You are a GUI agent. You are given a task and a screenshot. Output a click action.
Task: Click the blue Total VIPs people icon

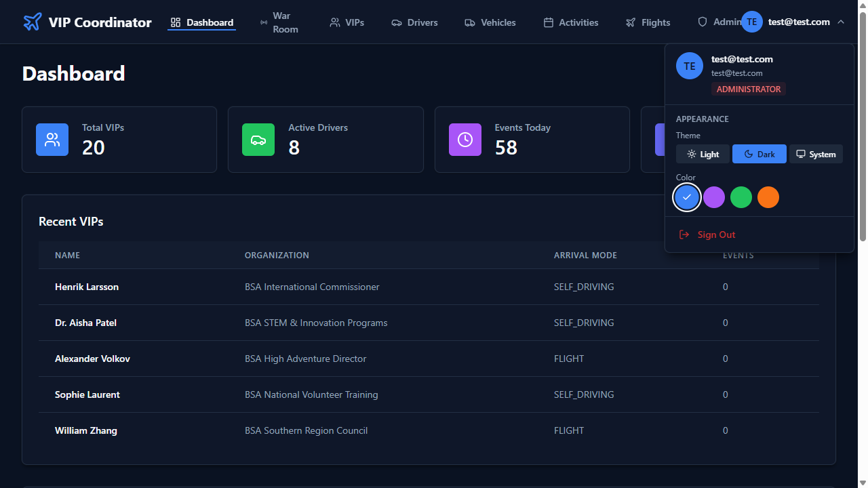[x=52, y=140]
